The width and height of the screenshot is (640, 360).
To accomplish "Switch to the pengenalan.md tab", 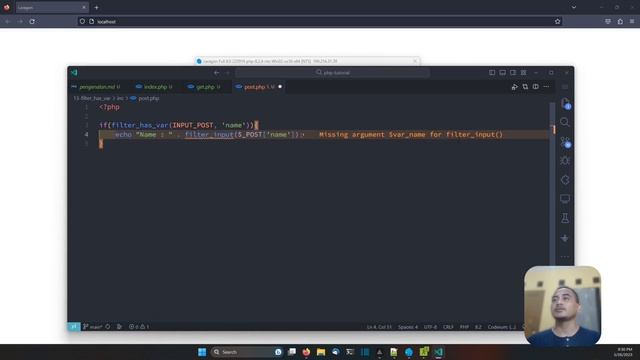I will 96,87.
